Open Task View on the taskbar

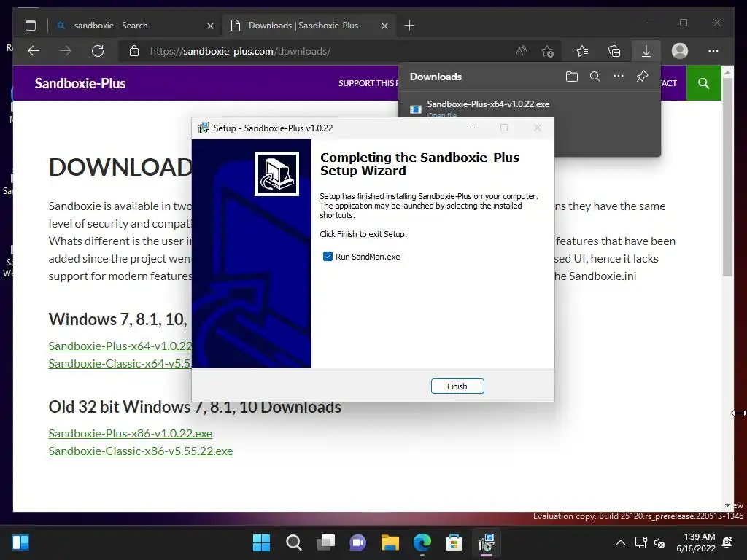pyautogui.click(x=326, y=542)
